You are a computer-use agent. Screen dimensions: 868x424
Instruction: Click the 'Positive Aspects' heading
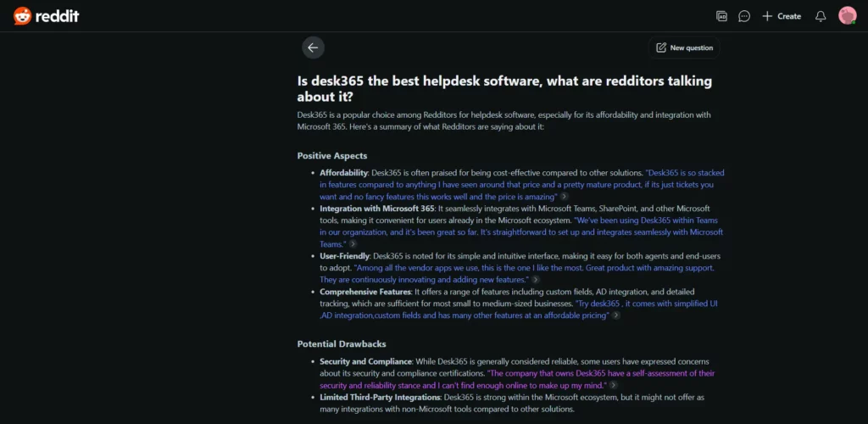(332, 156)
